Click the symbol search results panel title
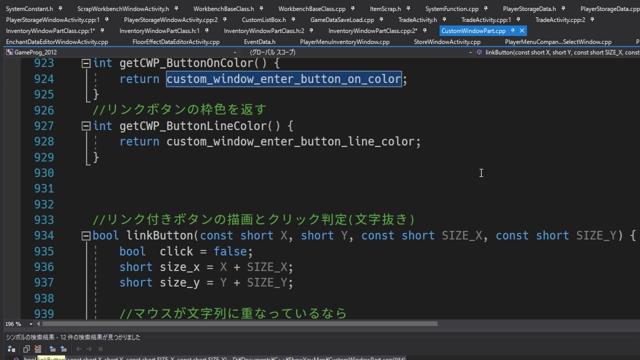Screen dimensions: 640x360 coord(73,337)
